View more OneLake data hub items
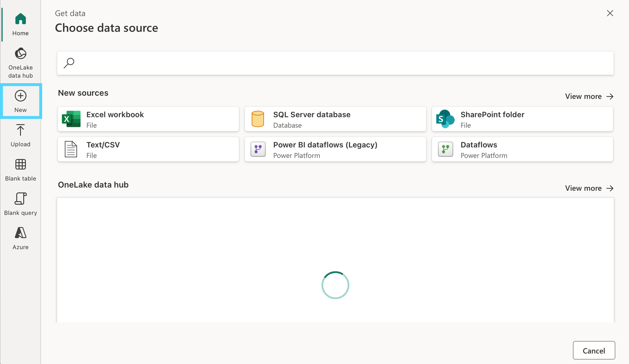The width and height of the screenshot is (629, 364). click(589, 188)
